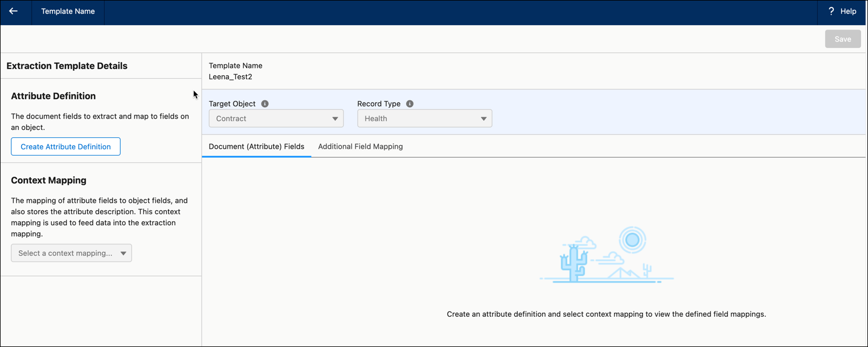868x347 pixels.
Task: Open the Select a context mapping dropdown
Action: click(71, 252)
